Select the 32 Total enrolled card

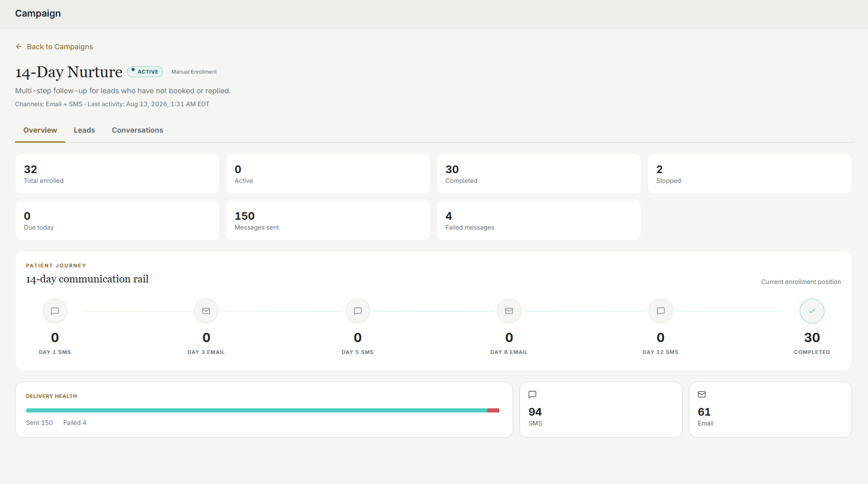pyautogui.click(x=117, y=174)
